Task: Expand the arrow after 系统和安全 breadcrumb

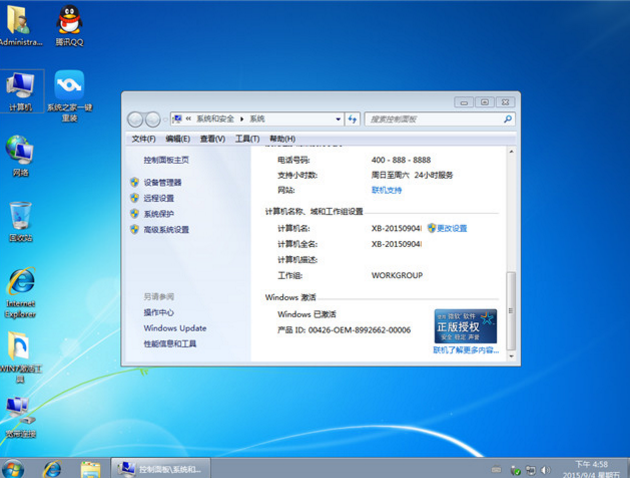Action: coord(242,119)
